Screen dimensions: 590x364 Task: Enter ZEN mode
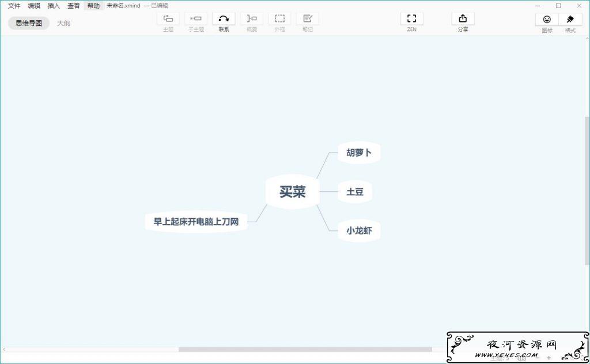pyautogui.click(x=411, y=18)
